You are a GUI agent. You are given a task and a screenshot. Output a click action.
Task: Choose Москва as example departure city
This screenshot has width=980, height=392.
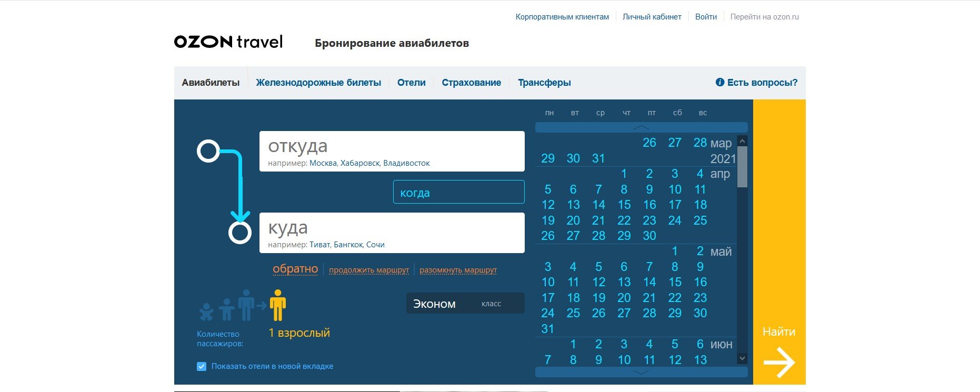[x=323, y=163]
